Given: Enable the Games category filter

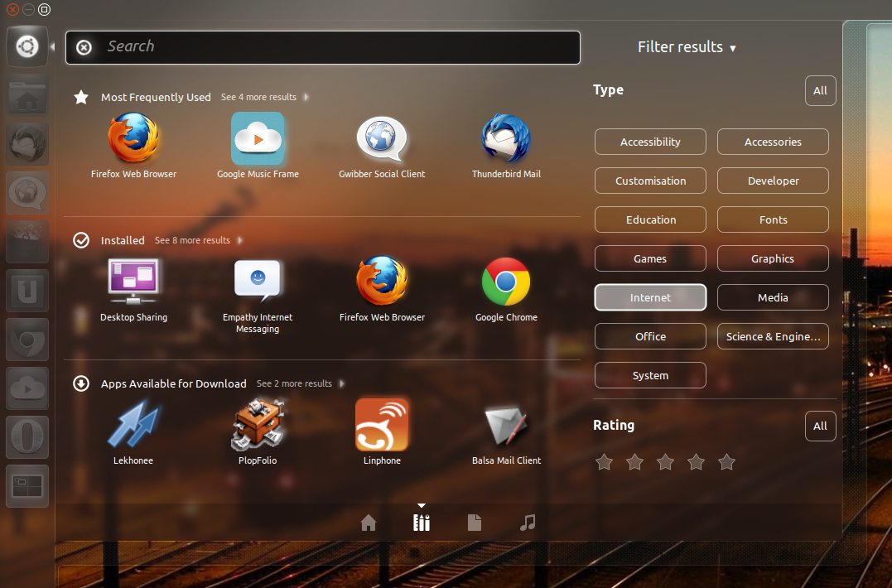Looking at the screenshot, I should [x=650, y=258].
